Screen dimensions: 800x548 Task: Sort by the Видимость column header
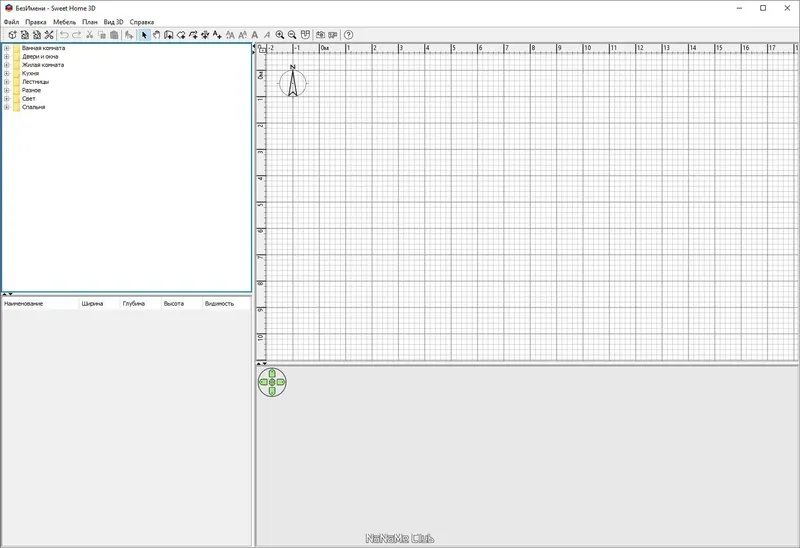point(227,304)
